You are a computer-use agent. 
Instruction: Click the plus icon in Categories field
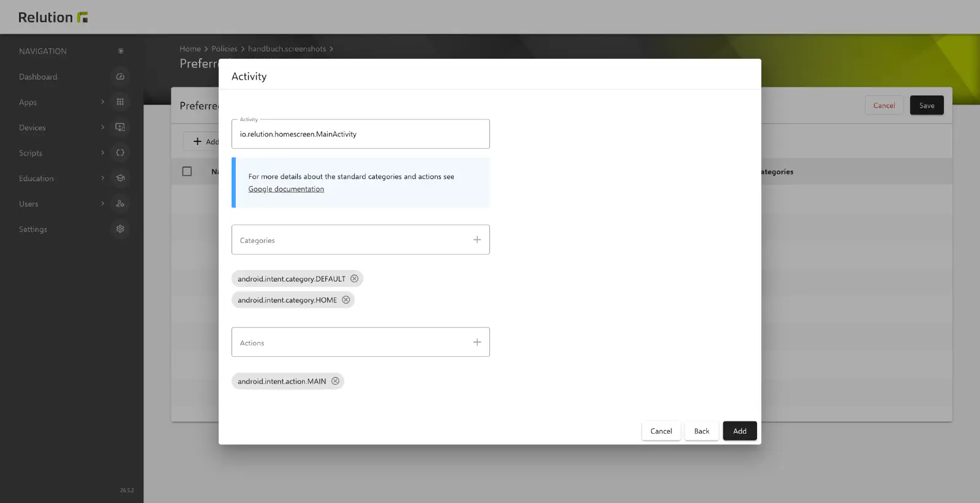tap(477, 240)
